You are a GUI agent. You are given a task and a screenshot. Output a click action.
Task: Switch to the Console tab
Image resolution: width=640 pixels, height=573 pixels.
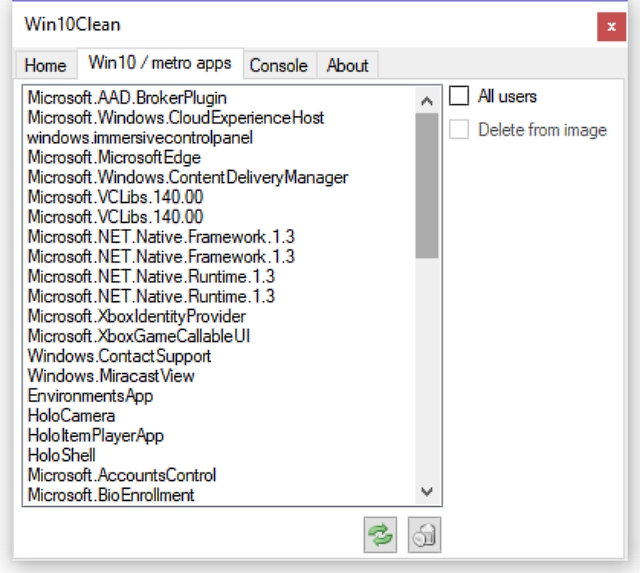click(279, 65)
